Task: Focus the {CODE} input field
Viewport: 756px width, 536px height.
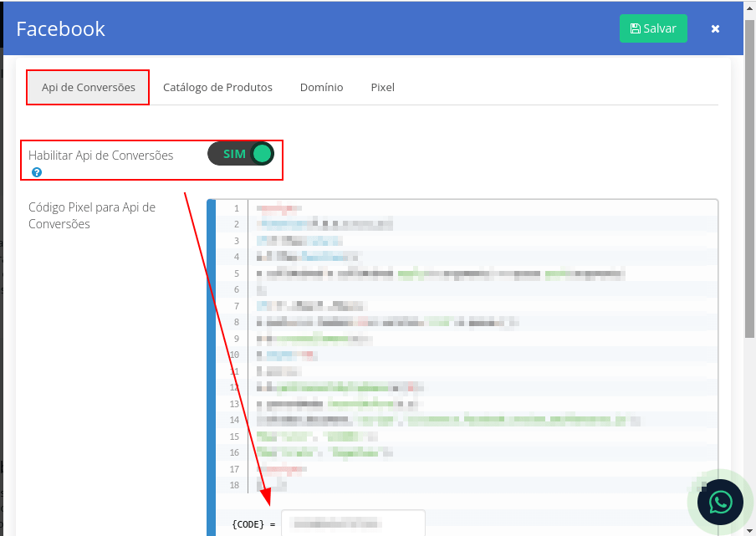Action: click(x=353, y=523)
